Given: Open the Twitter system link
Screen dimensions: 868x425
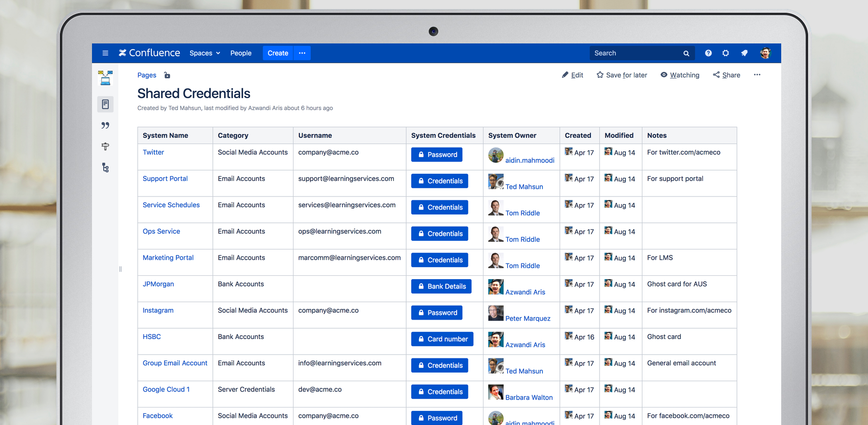Looking at the screenshot, I should pos(153,153).
